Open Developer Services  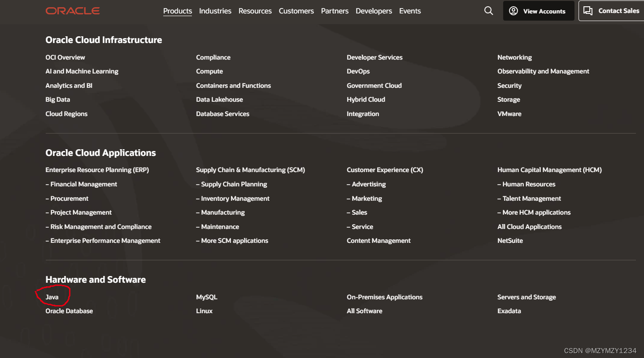tap(375, 57)
